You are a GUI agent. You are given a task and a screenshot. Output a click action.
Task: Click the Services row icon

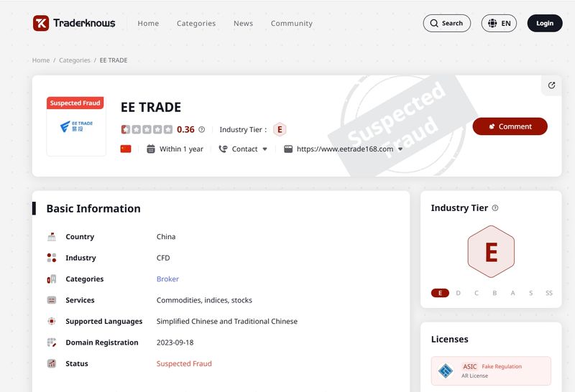pyautogui.click(x=52, y=300)
